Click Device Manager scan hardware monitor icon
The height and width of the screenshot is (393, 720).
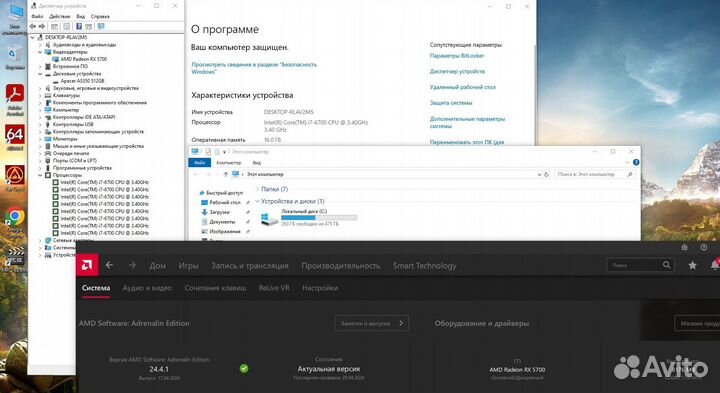tap(101, 27)
